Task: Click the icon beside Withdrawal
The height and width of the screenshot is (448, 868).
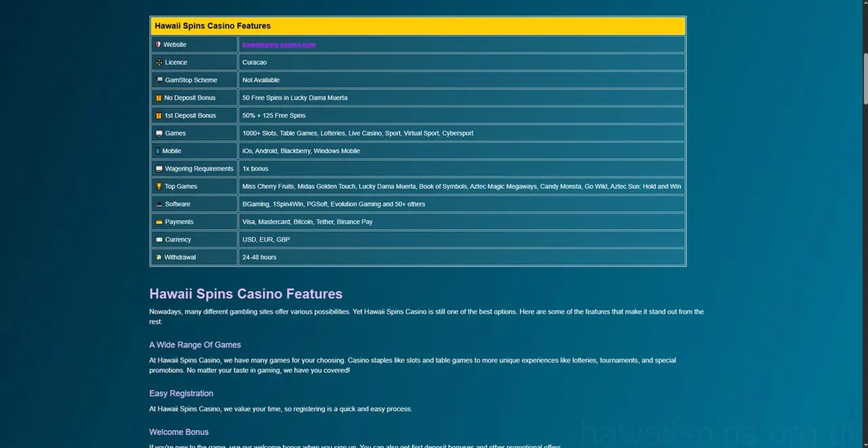Action: click(x=159, y=257)
